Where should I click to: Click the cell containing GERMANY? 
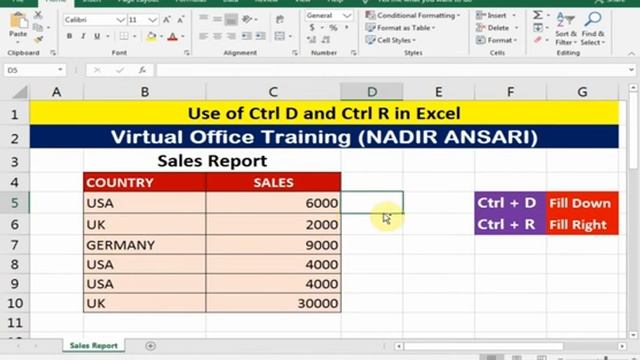click(x=144, y=245)
